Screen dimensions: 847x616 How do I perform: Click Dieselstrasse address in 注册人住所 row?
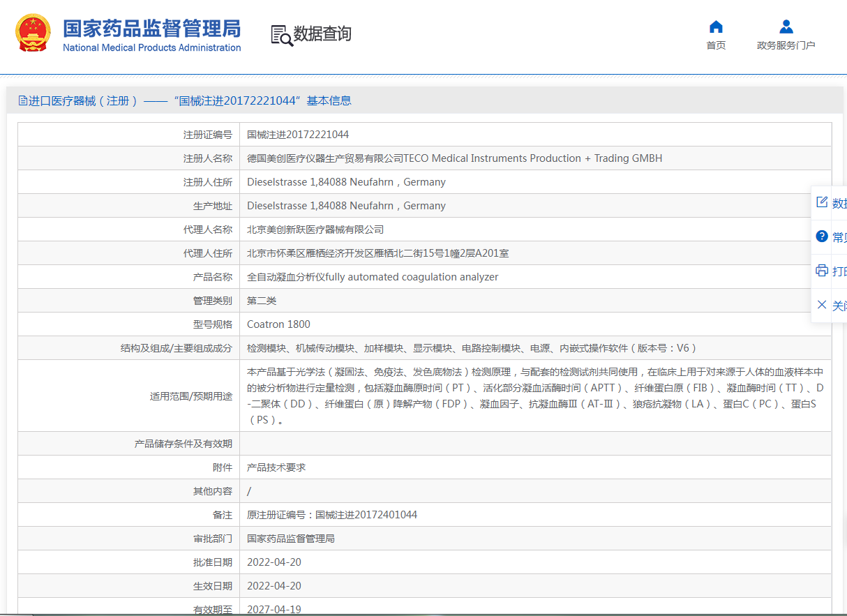click(346, 182)
